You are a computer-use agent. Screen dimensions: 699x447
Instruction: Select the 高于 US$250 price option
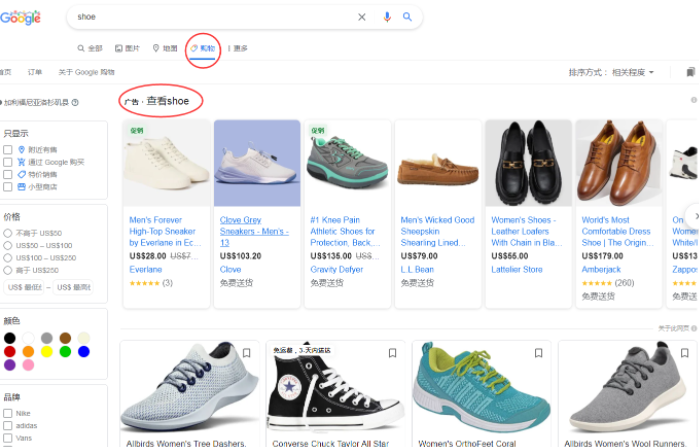[x=8, y=270]
